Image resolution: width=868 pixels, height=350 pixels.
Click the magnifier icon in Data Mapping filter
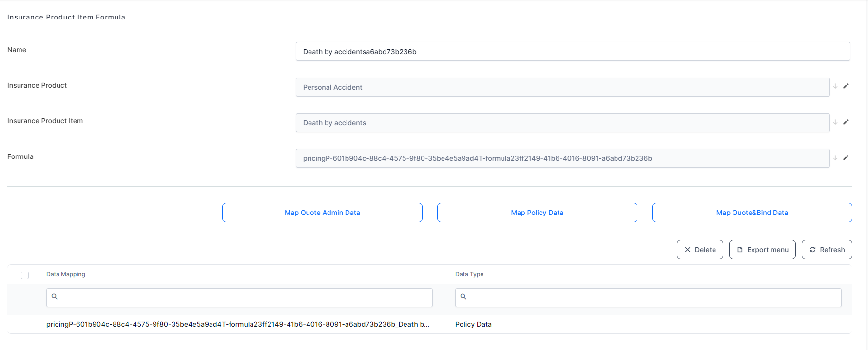click(x=55, y=297)
